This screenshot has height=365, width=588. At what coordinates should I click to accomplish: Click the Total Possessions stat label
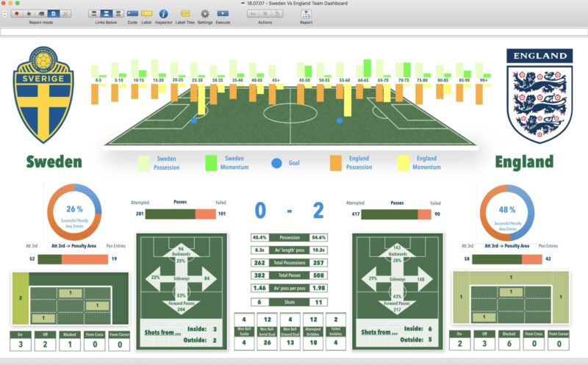290,263
